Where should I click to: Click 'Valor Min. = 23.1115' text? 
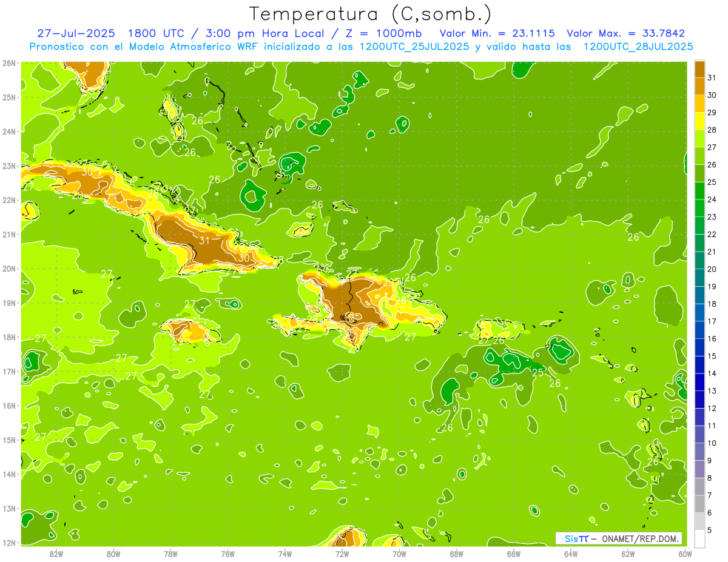[x=497, y=33]
